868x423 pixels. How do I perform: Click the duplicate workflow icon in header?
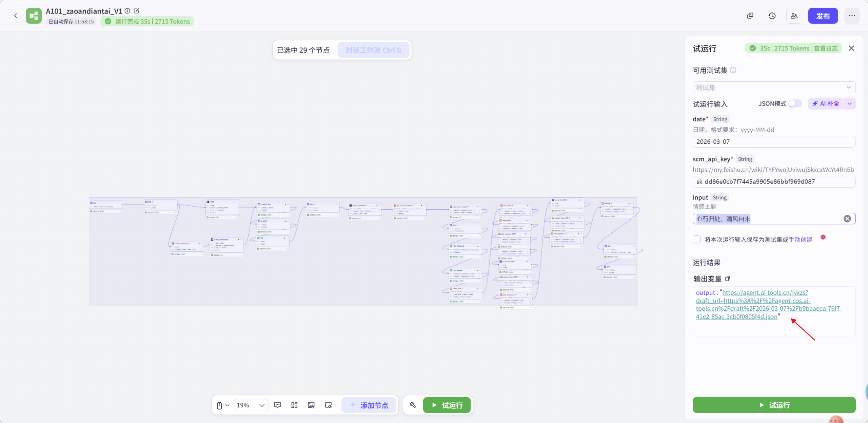[750, 16]
